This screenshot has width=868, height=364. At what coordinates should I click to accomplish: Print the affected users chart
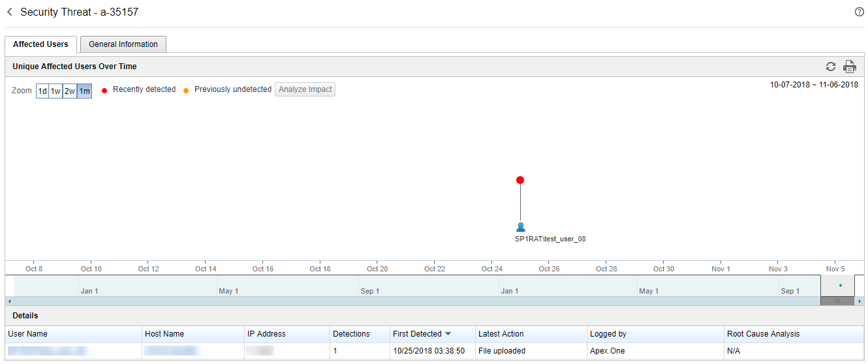[x=849, y=67]
